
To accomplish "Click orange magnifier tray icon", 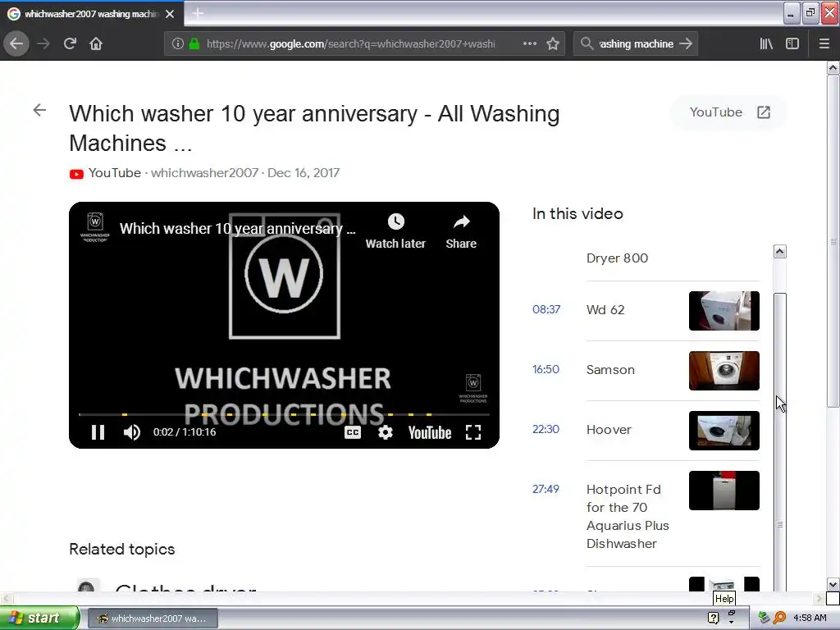I will (779, 618).
